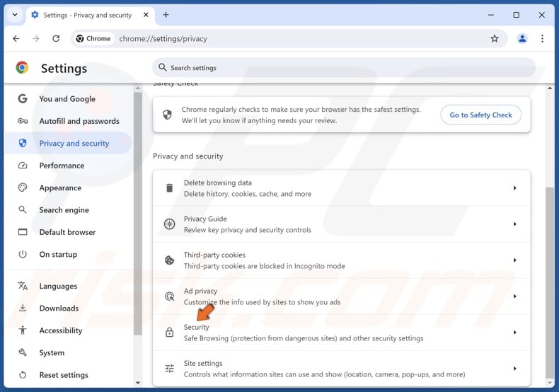Open the tab search dropdown arrow
This screenshot has width=559, height=392.
pos(15,15)
